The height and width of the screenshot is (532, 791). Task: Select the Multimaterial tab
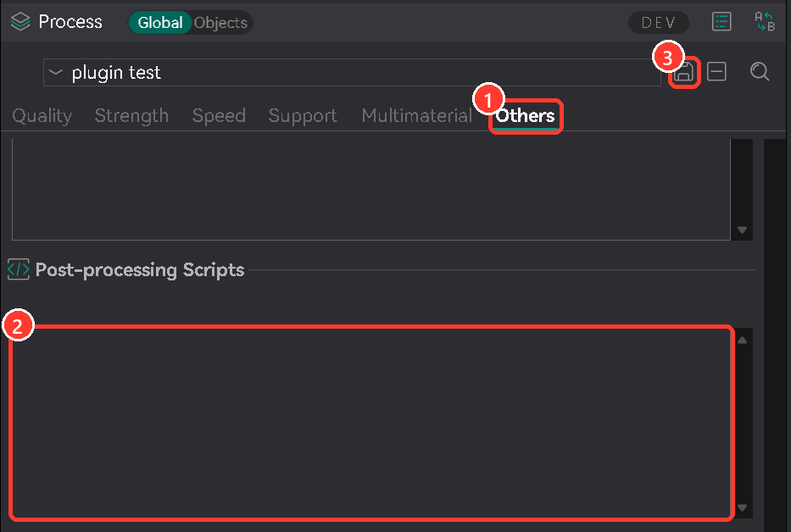click(416, 116)
